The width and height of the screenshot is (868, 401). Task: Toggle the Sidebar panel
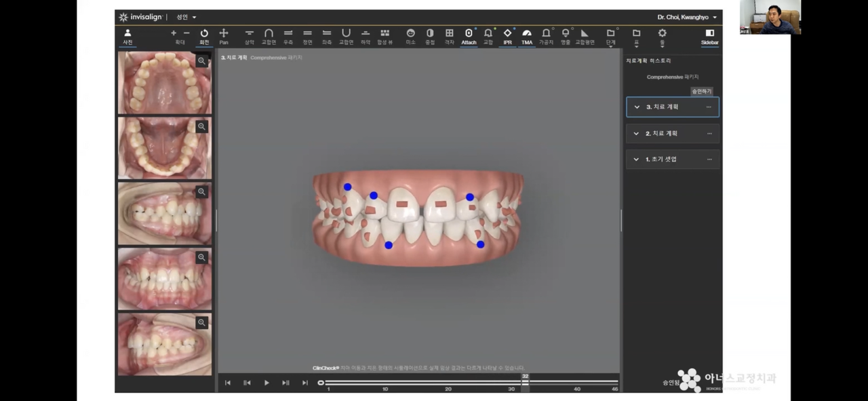coord(709,37)
